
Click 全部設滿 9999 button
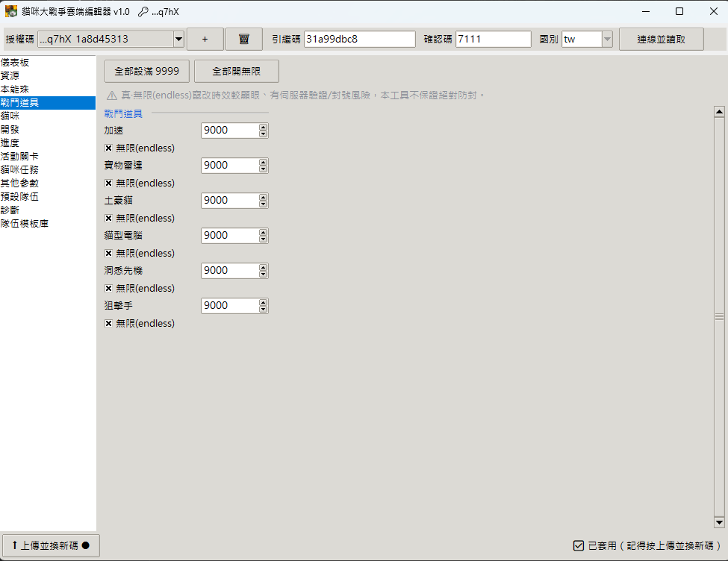tap(146, 72)
